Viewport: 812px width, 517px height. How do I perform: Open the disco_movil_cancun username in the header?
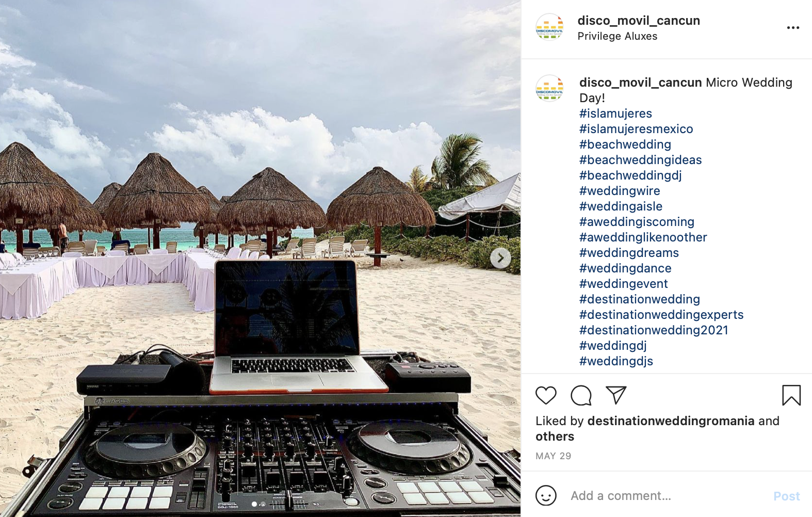(639, 21)
